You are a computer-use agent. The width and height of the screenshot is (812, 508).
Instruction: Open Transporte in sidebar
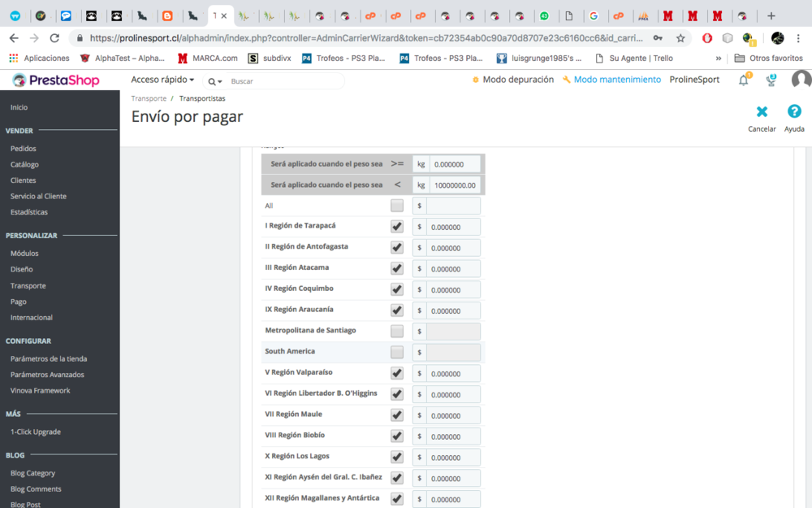28,285
